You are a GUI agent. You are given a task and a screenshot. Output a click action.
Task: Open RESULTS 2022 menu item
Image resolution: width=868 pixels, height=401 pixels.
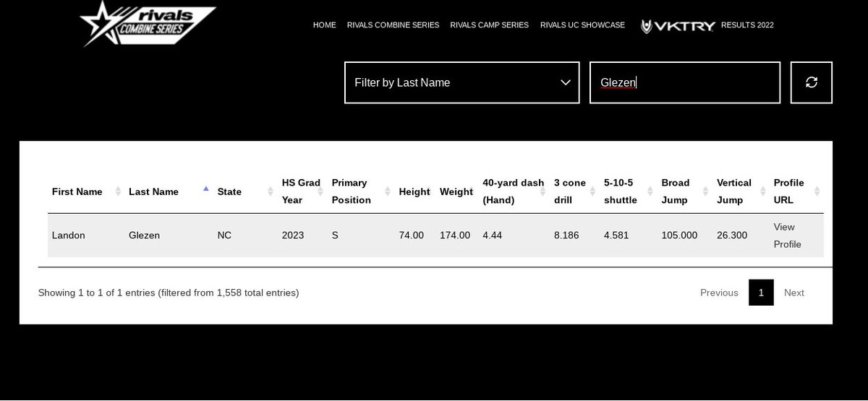tap(747, 25)
